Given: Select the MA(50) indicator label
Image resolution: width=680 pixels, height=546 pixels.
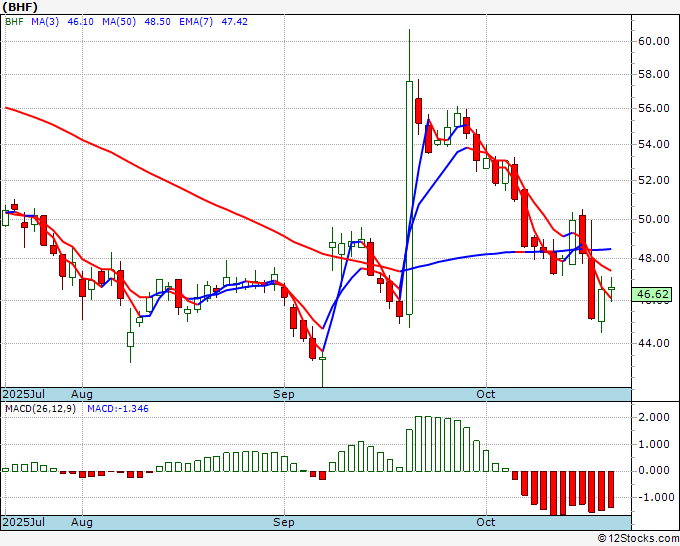Looking at the screenshot, I should coord(119,22).
